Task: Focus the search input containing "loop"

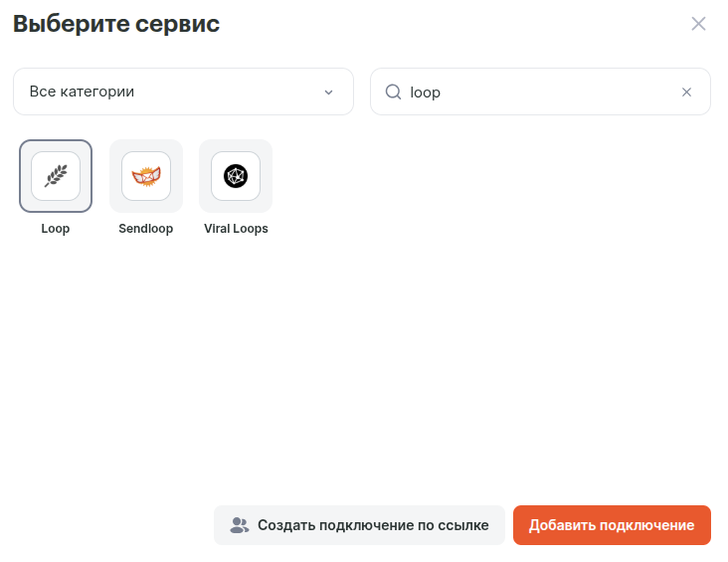Action: (x=537, y=92)
